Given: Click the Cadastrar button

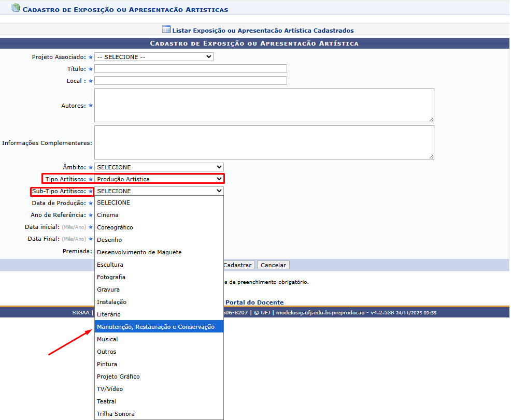Looking at the screenshot, I should [239, 265].
